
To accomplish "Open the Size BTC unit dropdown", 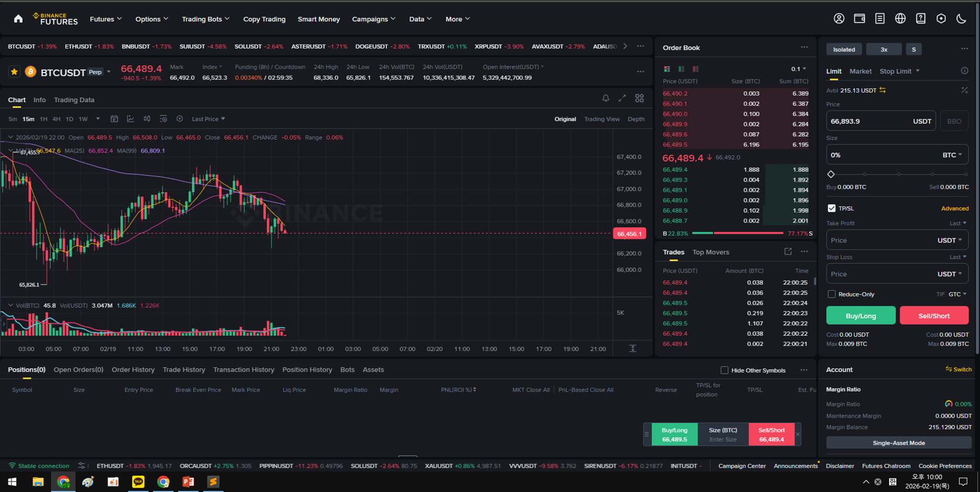I will [x=952, y=155].
